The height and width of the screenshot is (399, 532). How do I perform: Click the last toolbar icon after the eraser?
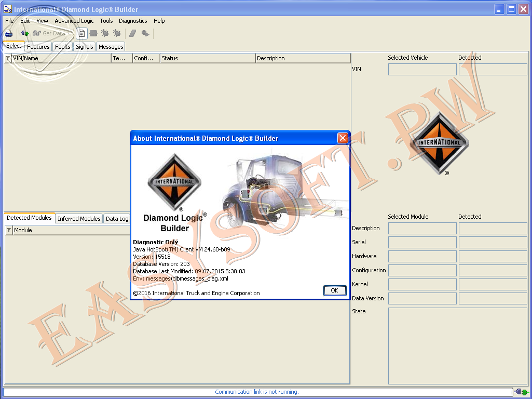(145, 33)
